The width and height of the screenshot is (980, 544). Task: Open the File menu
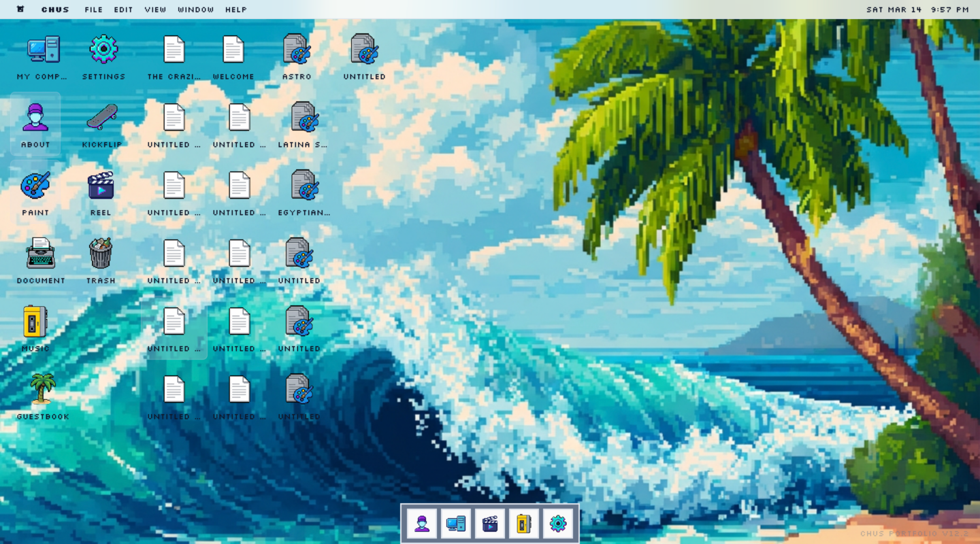click(93, 10)
